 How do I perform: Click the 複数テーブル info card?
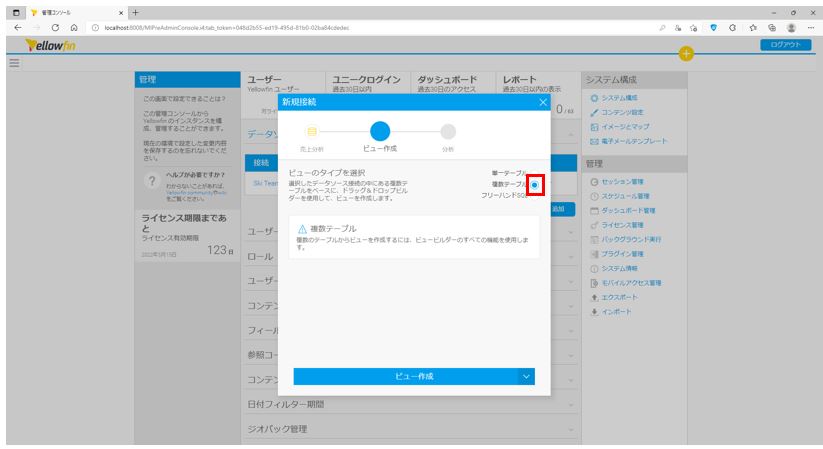(414, 237)
